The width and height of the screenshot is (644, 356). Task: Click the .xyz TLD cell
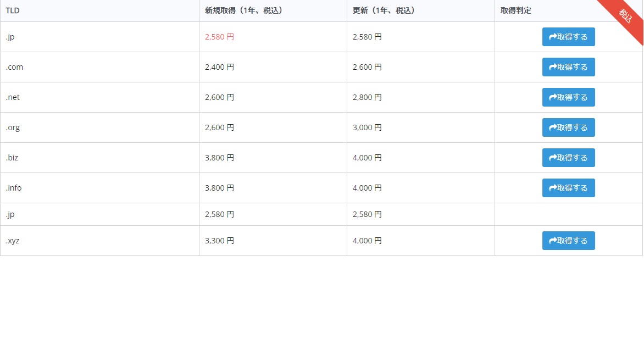tap(13, 241)
